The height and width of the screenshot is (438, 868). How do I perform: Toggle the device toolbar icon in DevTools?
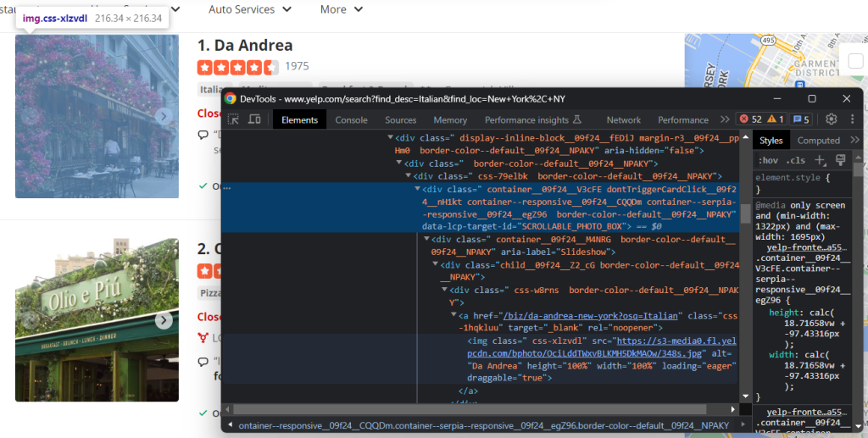click(254, 119)
